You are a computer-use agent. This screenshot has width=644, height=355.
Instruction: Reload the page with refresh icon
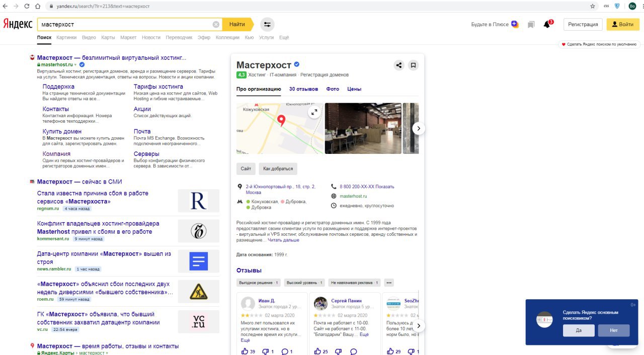(27, 6)
